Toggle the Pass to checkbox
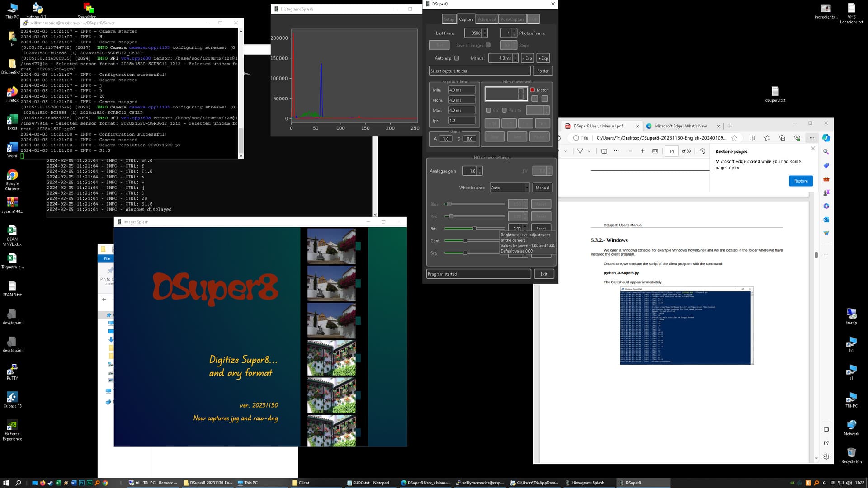Screen dimensions: 868x488 click(504, 110)
